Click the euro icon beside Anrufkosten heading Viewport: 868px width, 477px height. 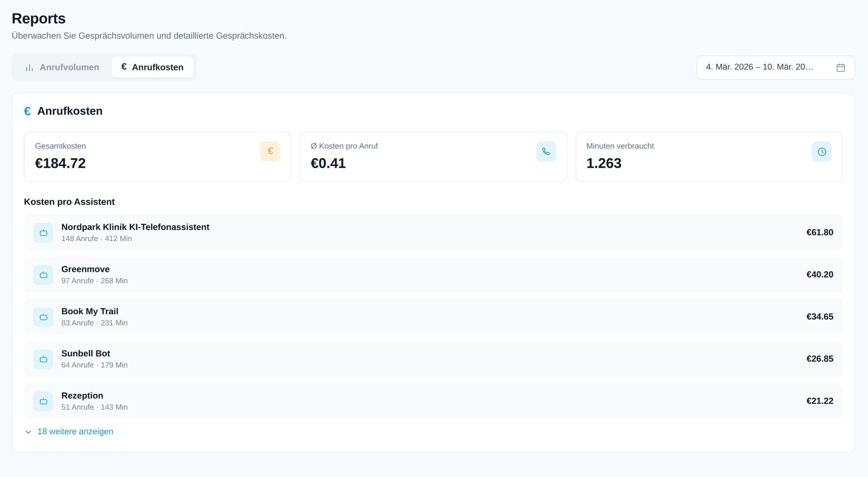(x=27, y=111)
